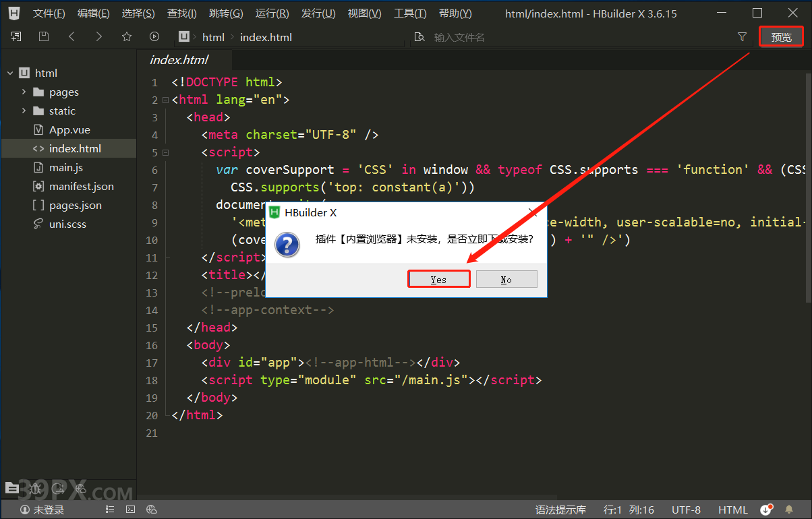
Task: Click the blue question mark dialog icon
Action: (x=288, y=244)
